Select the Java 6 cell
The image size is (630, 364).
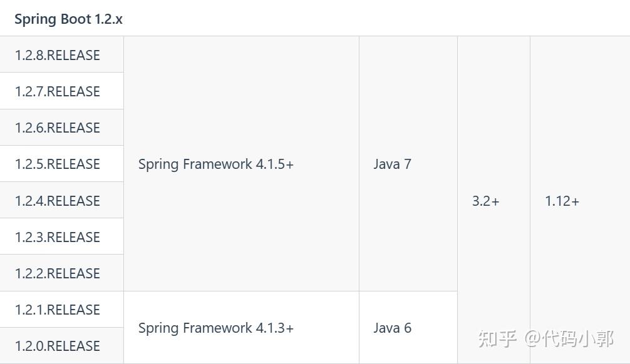click(x=408, y=328)
